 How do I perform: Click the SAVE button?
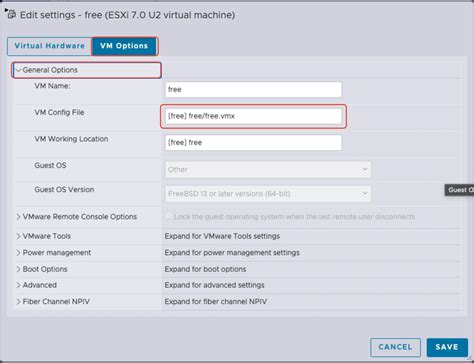(447, 347)
